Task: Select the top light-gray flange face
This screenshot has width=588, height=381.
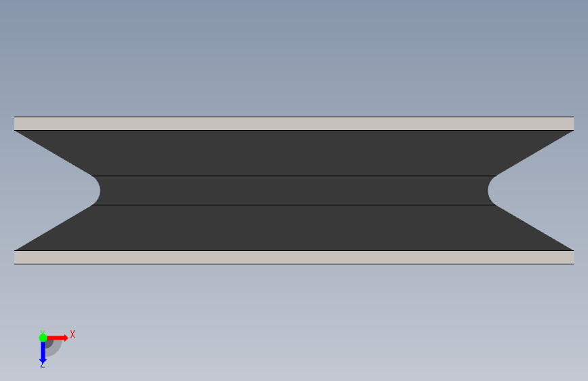Action: click(x=294, y=124)
